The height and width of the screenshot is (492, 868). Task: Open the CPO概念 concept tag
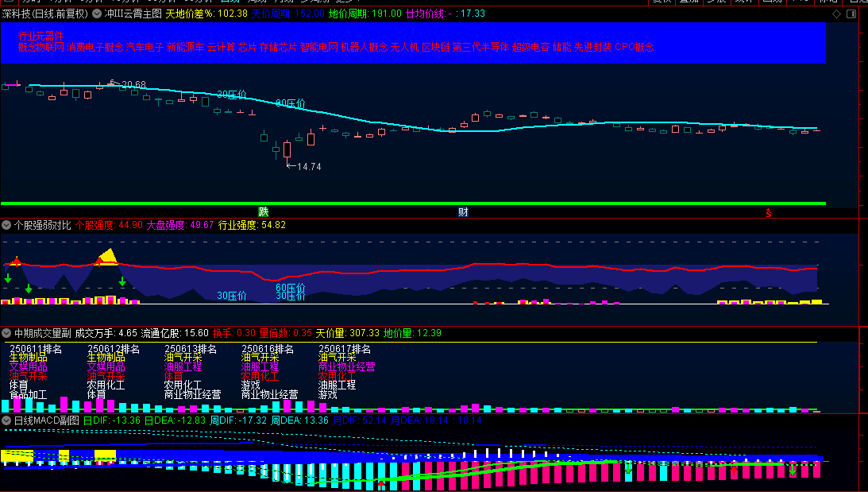[x=635, y=47]
